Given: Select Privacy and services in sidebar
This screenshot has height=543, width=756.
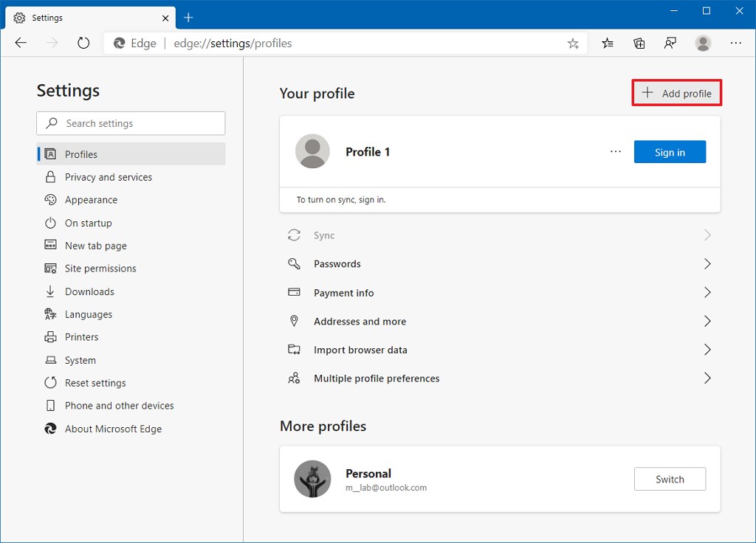Looking at the screenshot, I should (109, 177).
